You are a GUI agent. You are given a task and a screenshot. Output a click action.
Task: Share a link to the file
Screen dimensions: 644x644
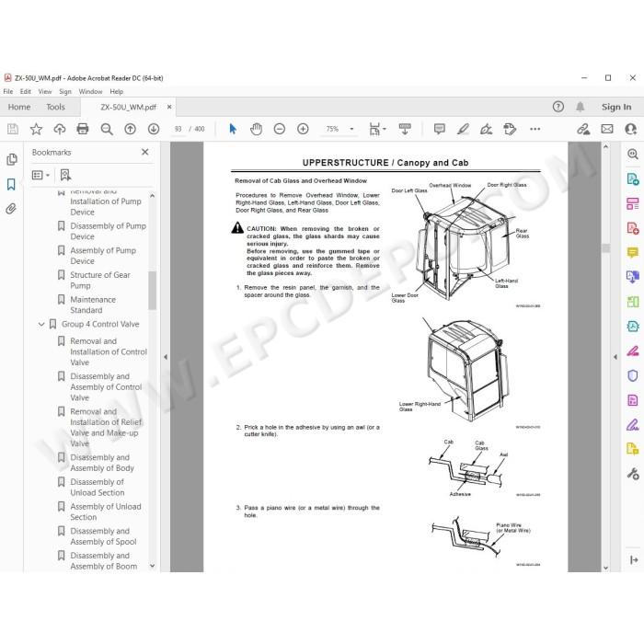coord(583,129)
